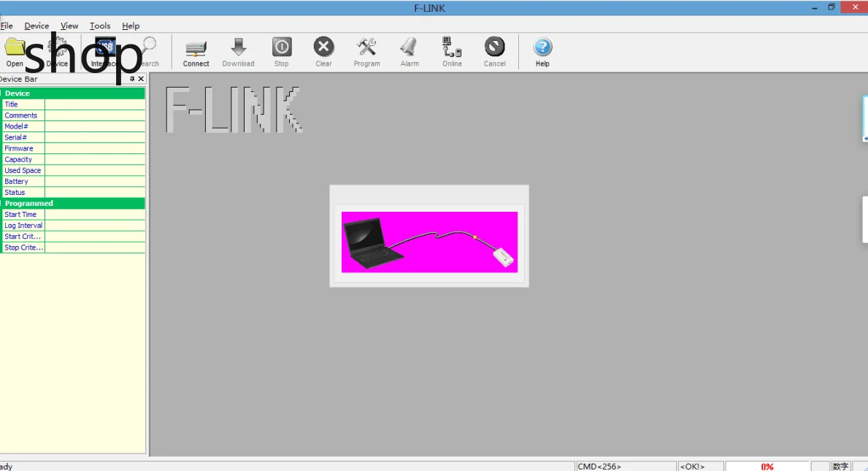The height and width of the screenshot is (471, 868).
Task: Restore down the F-LINK window
Action: (x=831, y=8)
